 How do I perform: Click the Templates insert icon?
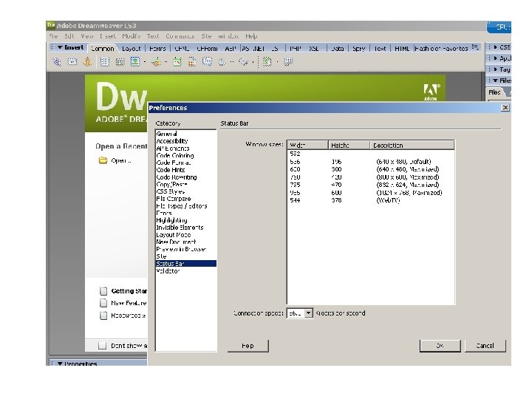[x=267, y=62]
